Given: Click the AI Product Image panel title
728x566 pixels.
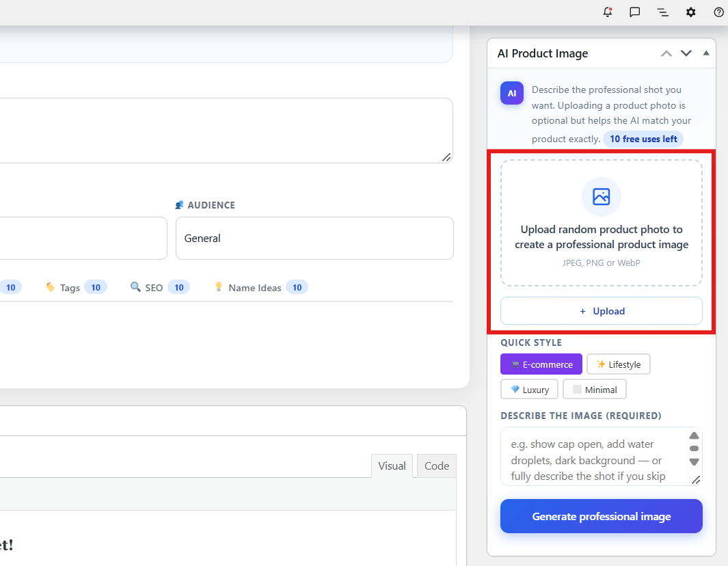Looking at the screenshot, I should click(x=542, y=53).
